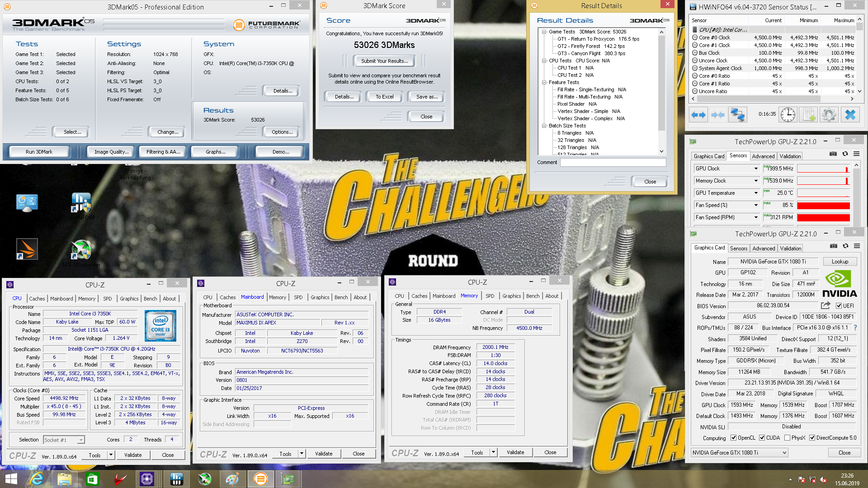868x488 pixels.
Task: Toggle OpenCL checkbox in GPU-Z
Action: point(734,438)
